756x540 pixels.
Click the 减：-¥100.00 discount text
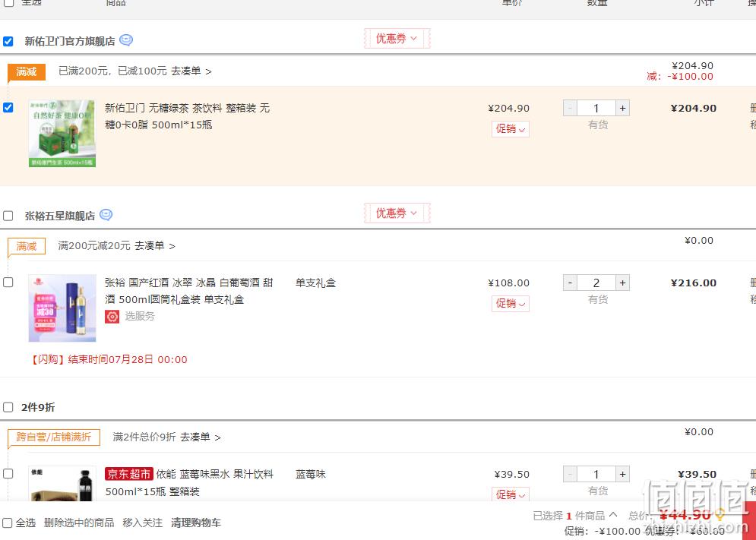tap(680, 76)
